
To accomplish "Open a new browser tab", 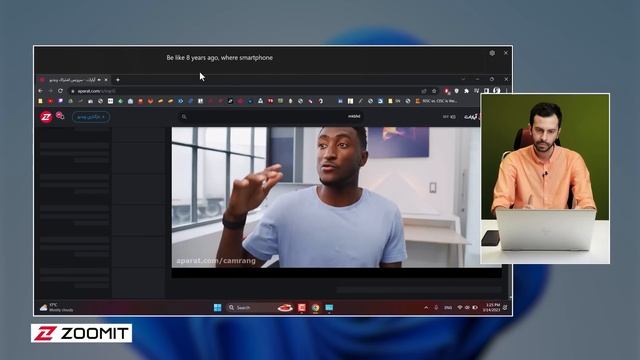I will click(118, 80).
